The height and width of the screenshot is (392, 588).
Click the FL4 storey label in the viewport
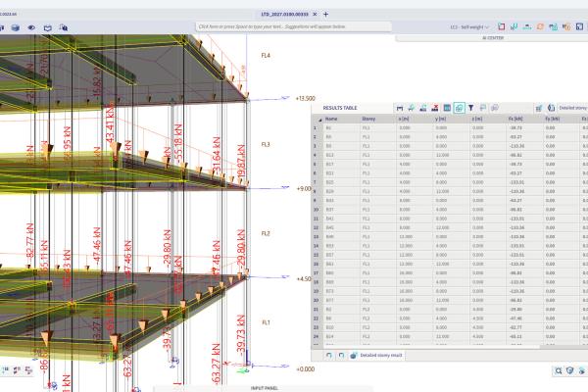click(x=266, y=56)
